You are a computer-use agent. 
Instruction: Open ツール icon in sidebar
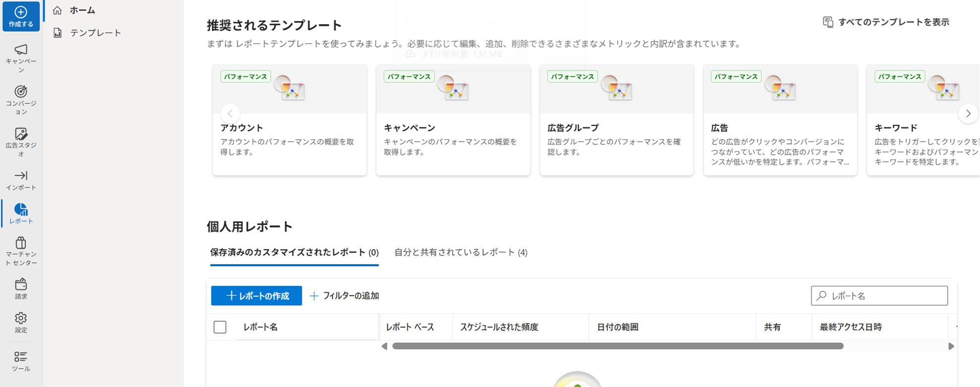click(21, 357)
